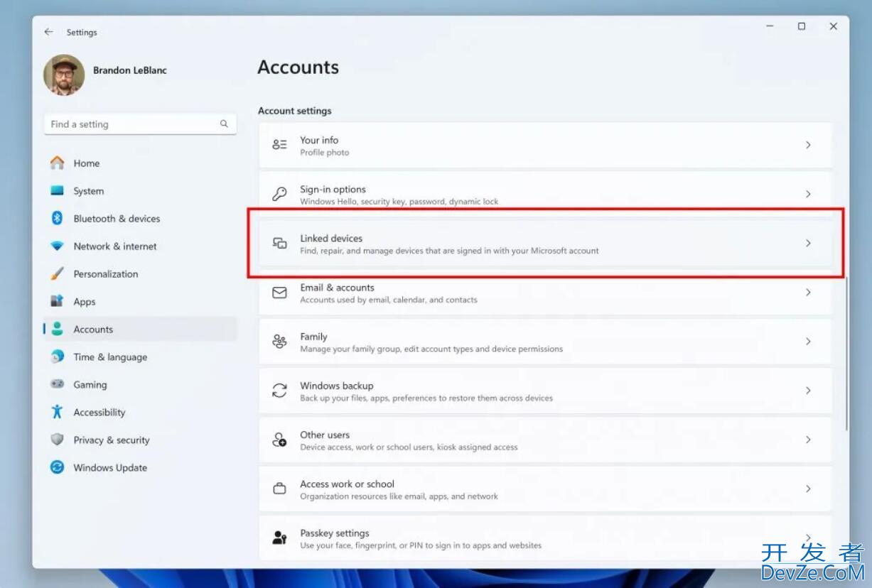
Task: Click the back arrow in Settings title bar
Action: coord(48,32)
